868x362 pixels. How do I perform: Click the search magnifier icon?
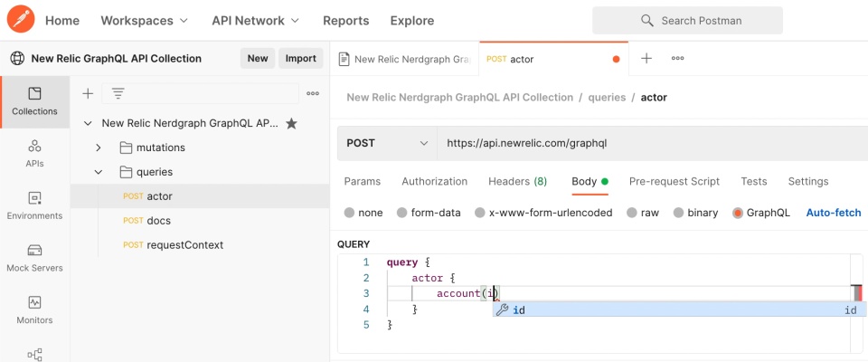(647, 21)
